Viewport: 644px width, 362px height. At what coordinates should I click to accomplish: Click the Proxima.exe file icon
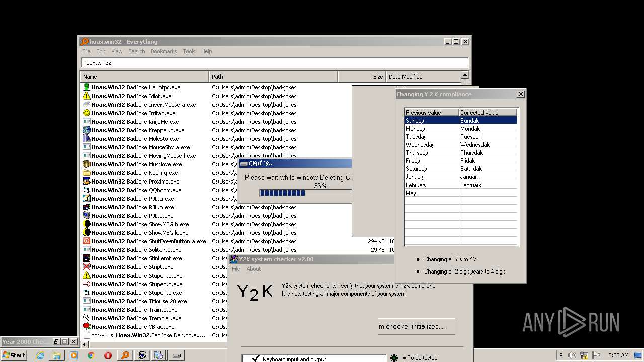(87, 182)
